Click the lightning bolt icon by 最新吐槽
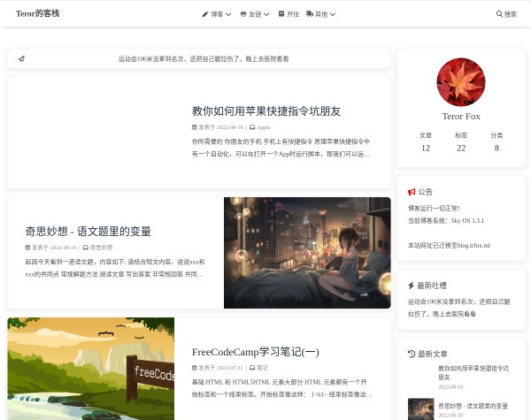This screenshot has height=420, width=531. tap(412, 286)
